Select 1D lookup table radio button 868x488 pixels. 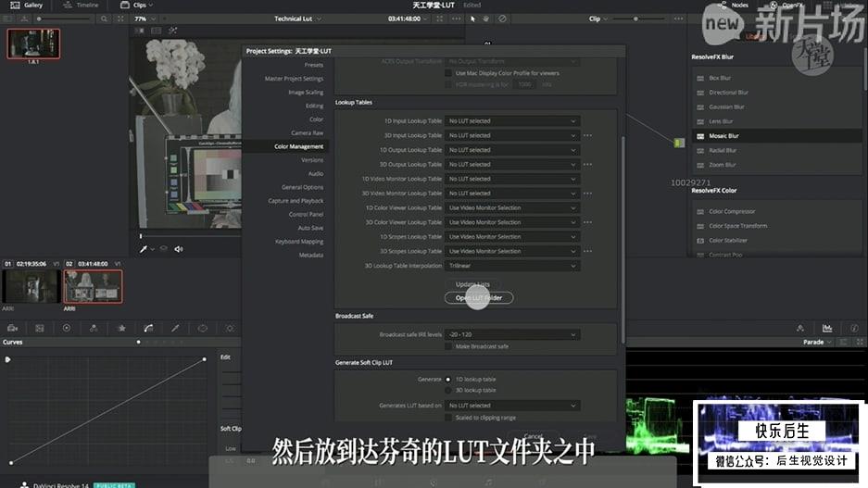[448, 380]
